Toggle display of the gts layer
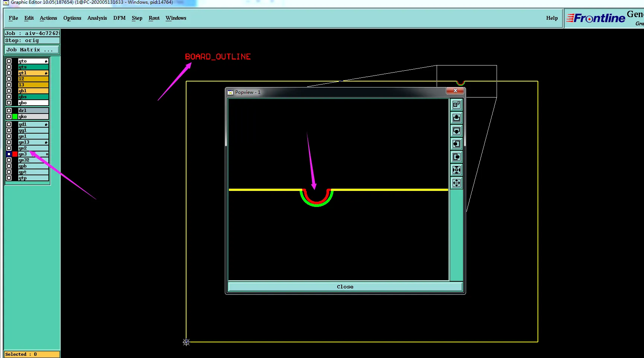 pos(9,67)
